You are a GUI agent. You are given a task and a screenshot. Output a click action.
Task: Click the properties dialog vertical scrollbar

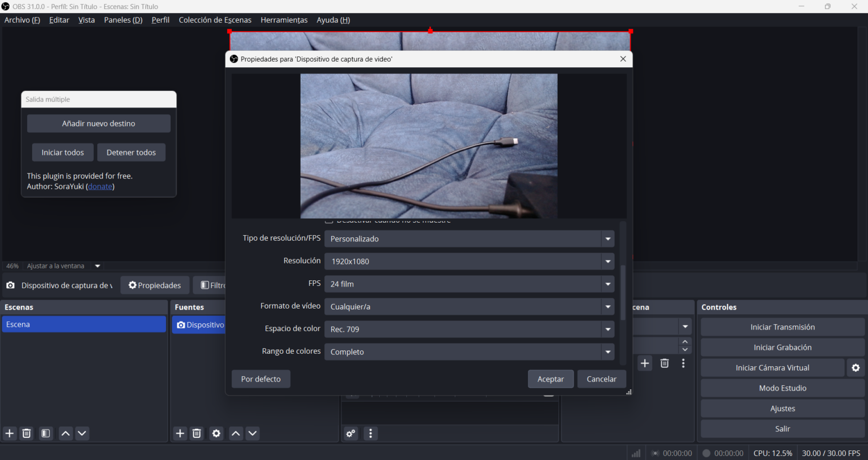point(623,293)
